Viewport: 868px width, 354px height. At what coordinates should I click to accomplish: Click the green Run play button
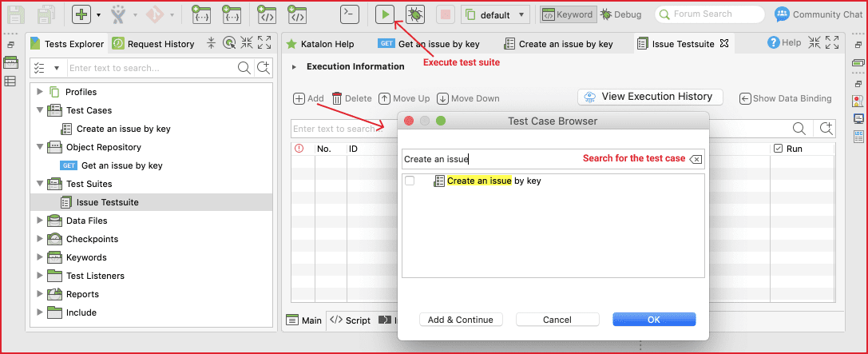[385, 14]
